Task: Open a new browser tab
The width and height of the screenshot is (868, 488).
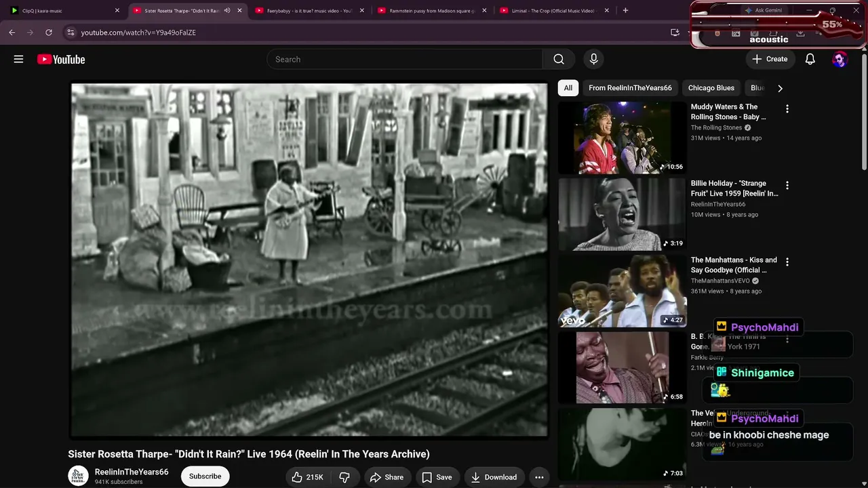Action: coord(625,11)
